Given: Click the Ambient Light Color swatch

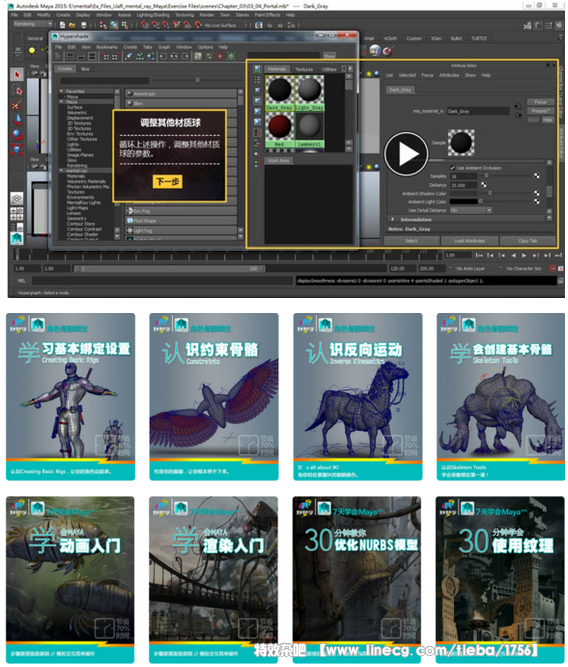Looking at the screenshot, I should (463, 201).
